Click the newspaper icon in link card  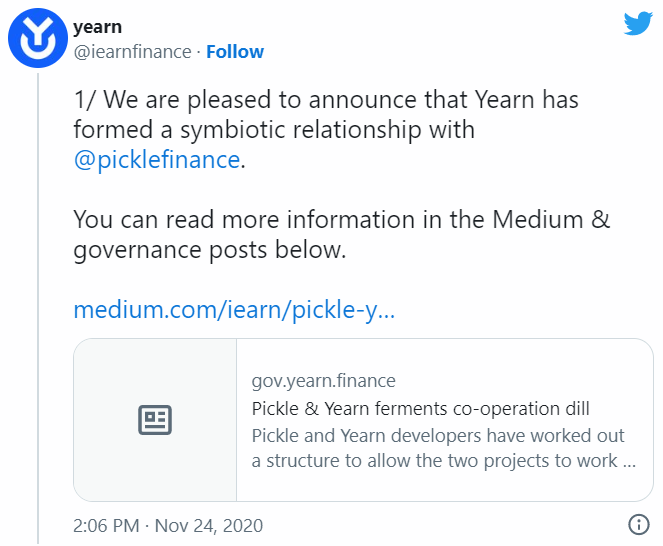(x=155, y=420)
